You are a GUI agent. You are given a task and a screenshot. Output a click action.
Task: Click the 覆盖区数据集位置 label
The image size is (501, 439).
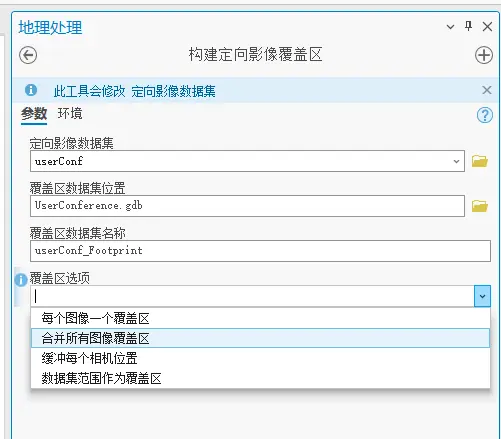(x=77, y=188)
